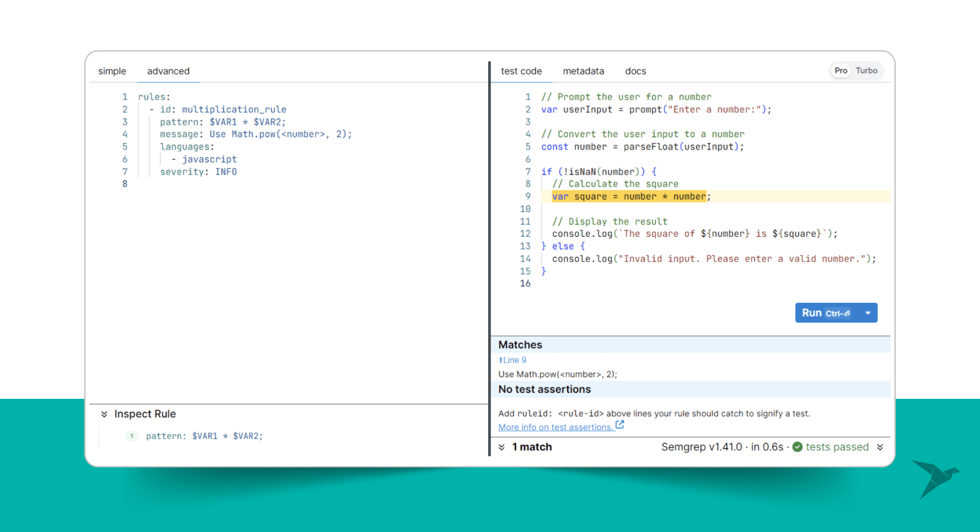The width and height of the screenshot is (980, 532).
Task: Select the Pro engine option
Action: coord(841,70)
